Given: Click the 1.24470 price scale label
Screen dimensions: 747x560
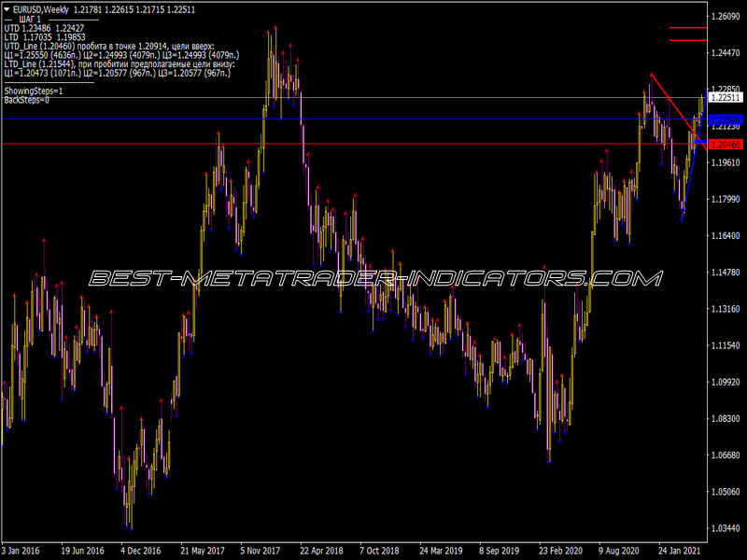Looking at the screenshot, I should (726, 53).
